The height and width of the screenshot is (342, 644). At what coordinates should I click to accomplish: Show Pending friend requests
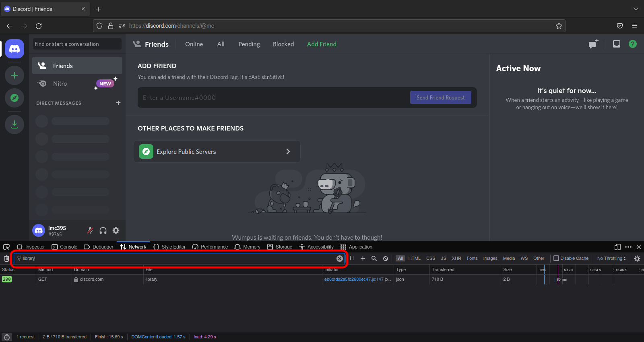[249, 44]
